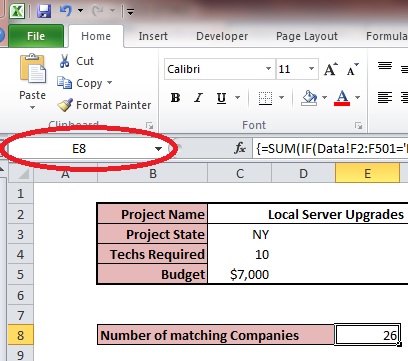Toggle Bold formatting

click(x=175, y=98)
